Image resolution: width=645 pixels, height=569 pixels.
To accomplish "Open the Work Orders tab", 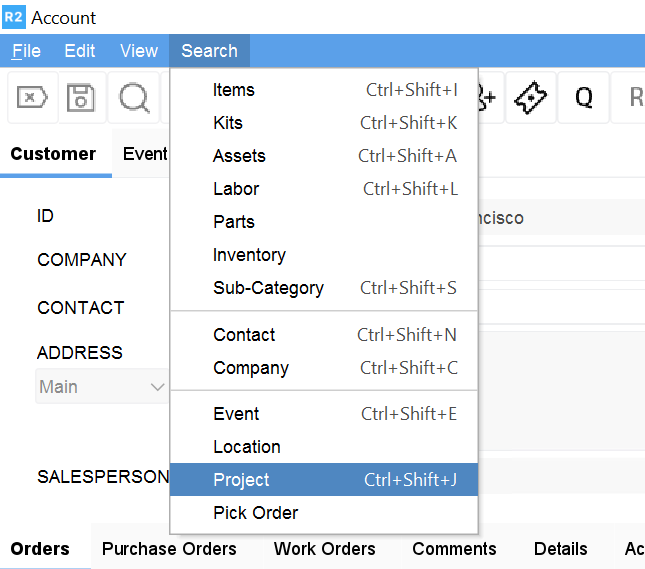I will pos(324,549).
